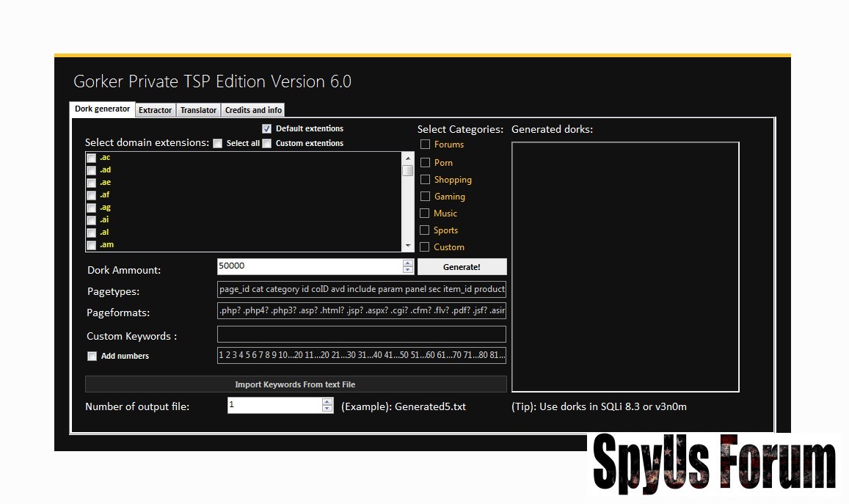
Task: Click the Custom Keywords input field
Action: pyautogui.click(x=361, y=335)
